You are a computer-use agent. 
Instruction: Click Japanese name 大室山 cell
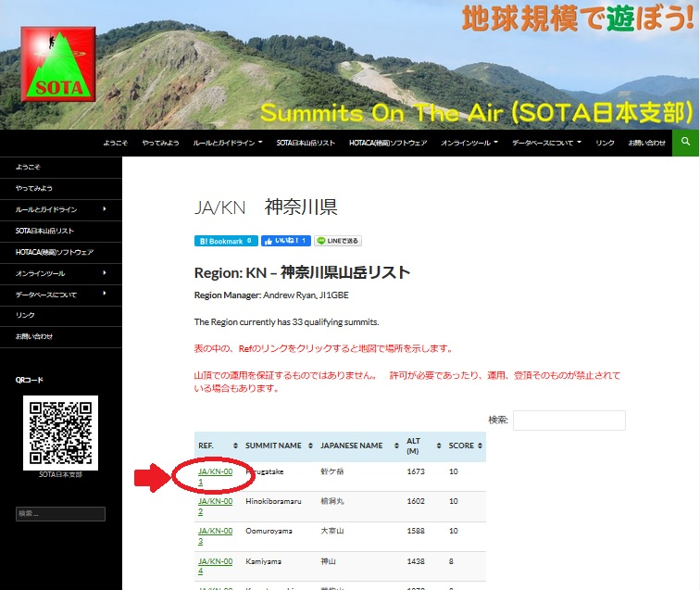[x=332, y=531]
